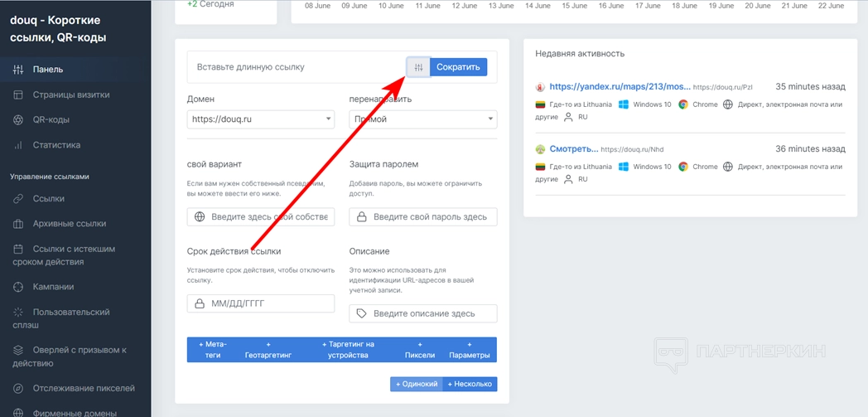Open Кампании in the sidebar

click(75, 287)
